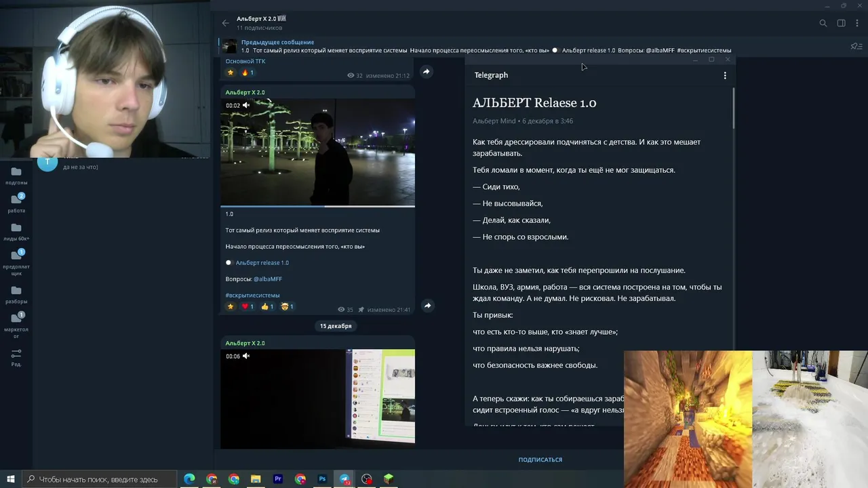Open the channel's three-dot menu
Image resolution: width=868 pixels, height=488 pixels.
click(859, 23)
